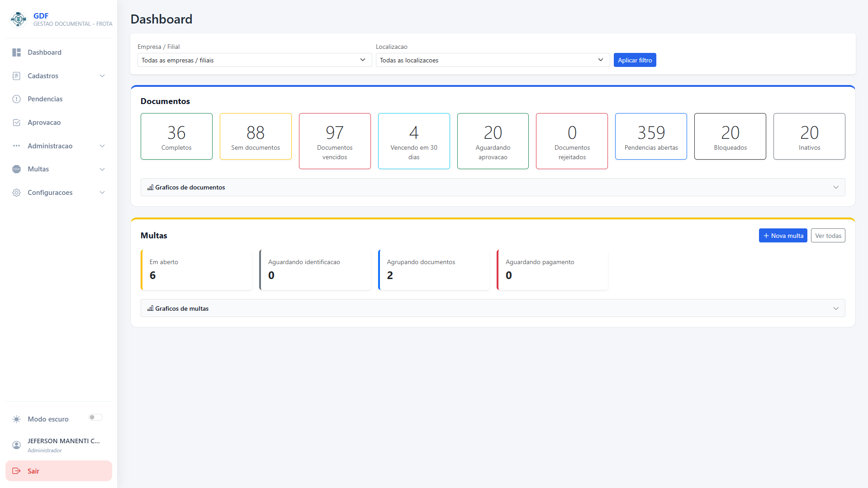Click the Agrupando documentos fines card
Screen dimensions: 868x488
(434, 270)
